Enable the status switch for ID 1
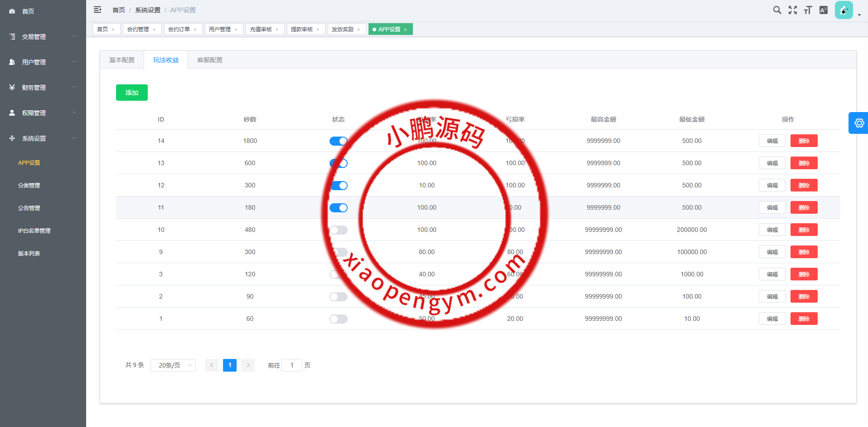The width and height of the screenshot is (868, 427). coord(338,319)
